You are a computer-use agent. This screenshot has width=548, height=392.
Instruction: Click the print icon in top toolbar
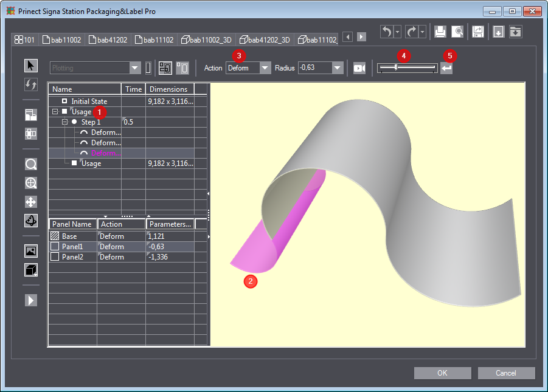point(440,32)
